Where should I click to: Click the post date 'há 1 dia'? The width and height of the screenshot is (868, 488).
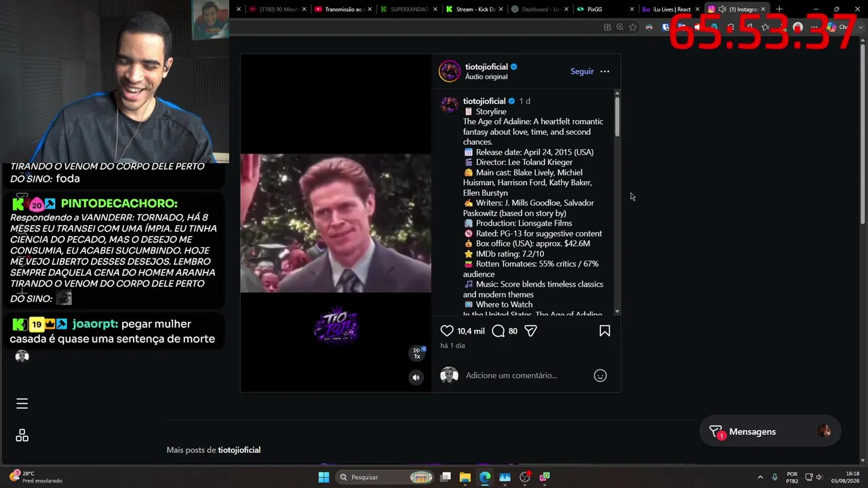452,346
